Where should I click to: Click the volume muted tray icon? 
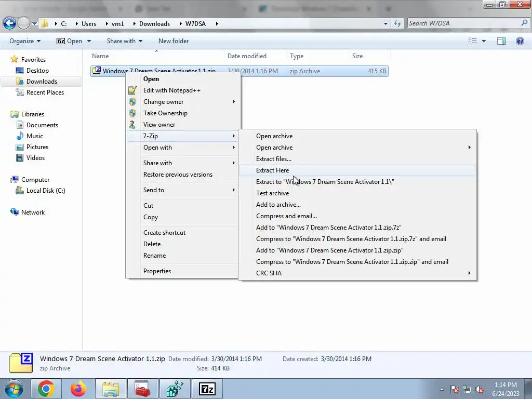480,389
